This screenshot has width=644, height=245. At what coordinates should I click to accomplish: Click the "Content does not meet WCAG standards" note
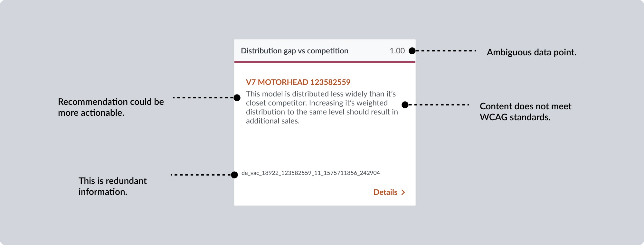click(x=525, y=112)
